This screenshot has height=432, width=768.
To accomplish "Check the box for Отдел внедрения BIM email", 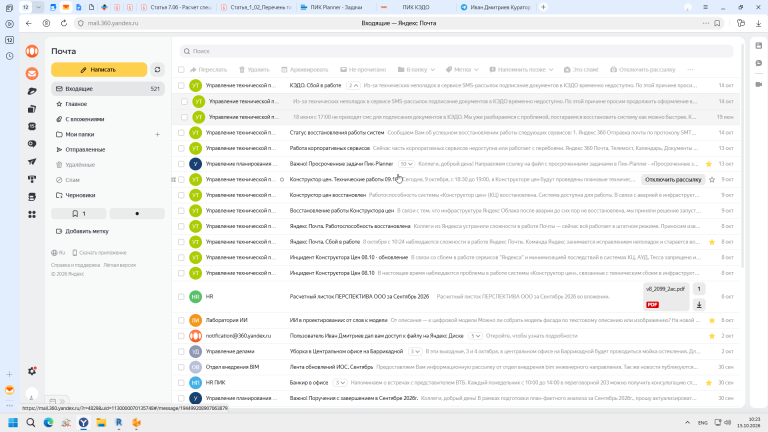I will coord(181,367).
